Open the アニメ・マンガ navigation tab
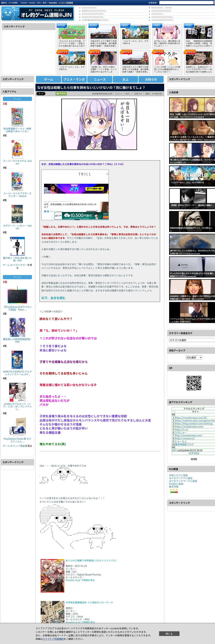 (x=74, y=79)
